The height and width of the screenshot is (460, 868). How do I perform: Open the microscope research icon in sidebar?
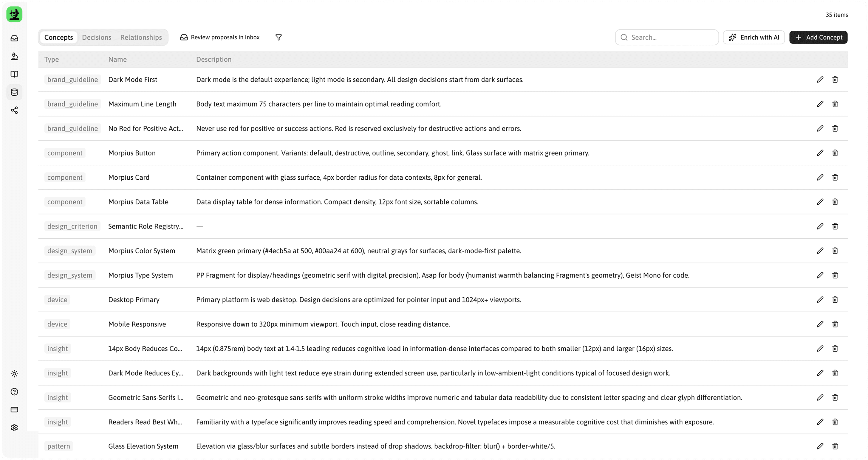coord(14,56)
